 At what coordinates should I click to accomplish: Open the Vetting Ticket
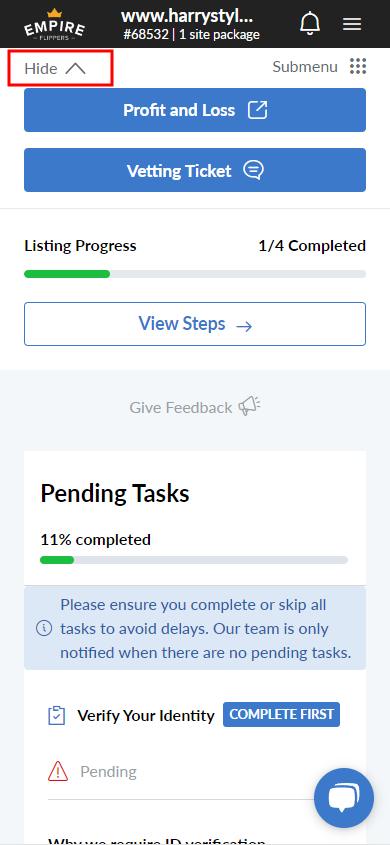(x=195, y=170)
